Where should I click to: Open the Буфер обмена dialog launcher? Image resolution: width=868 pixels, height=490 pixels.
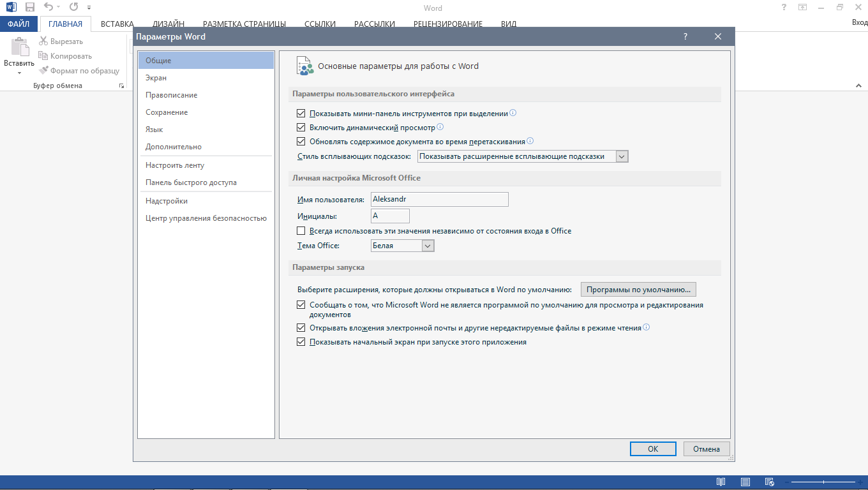pyautogui.click(x=121, y=85)
